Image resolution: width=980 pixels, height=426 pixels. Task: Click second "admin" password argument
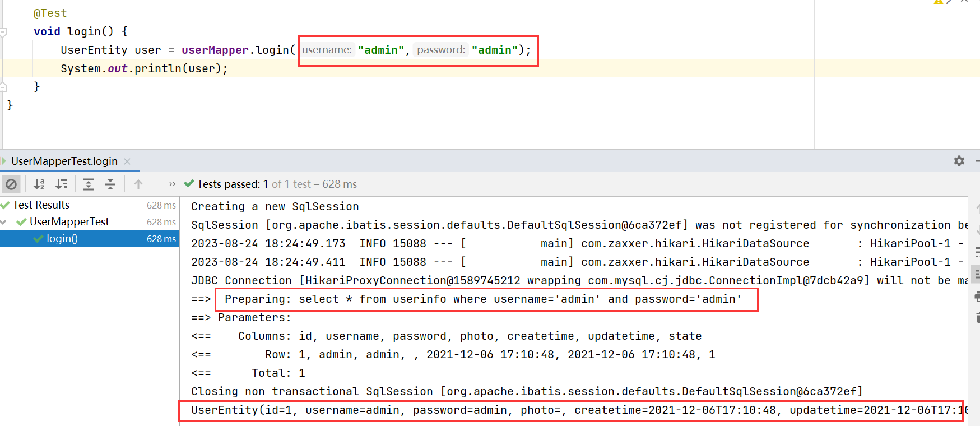495,50
